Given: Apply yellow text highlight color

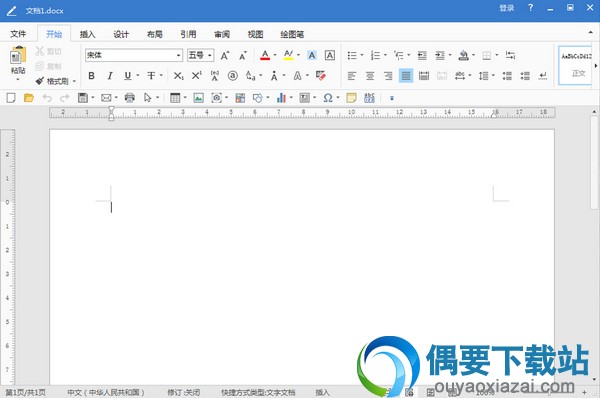Looking at the screenshot, I should point(289,55).
